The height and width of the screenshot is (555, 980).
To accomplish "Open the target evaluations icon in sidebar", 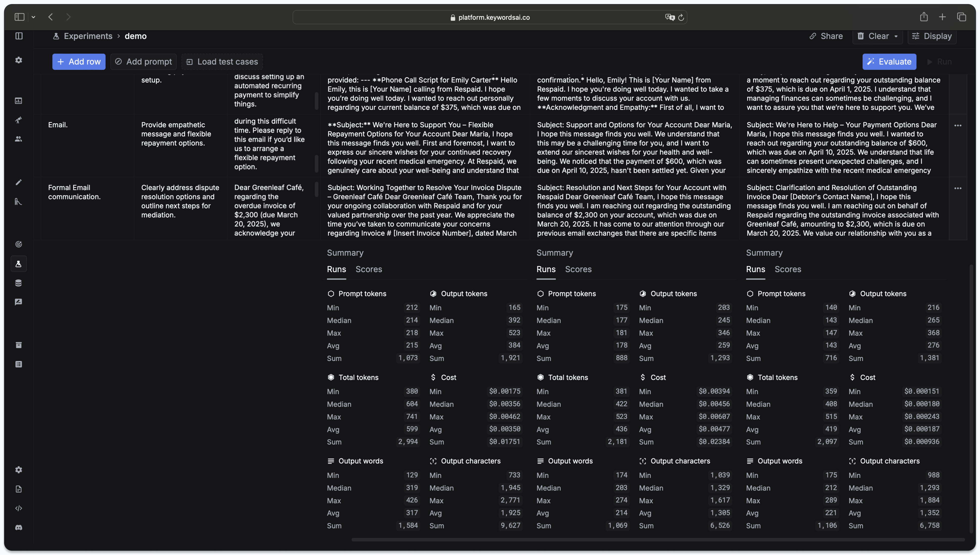I will pos(19,244).
